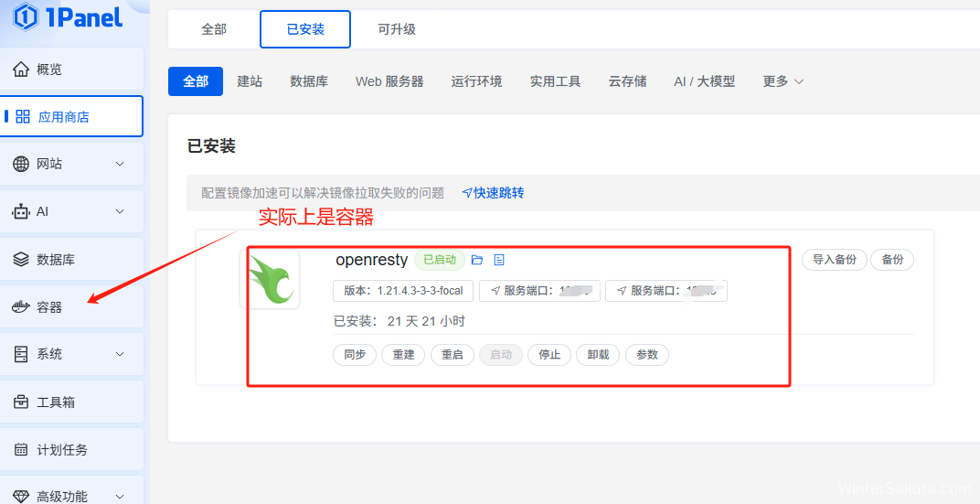
Task: Open the openresty log document icon
Action: click(x=499, y=260)
